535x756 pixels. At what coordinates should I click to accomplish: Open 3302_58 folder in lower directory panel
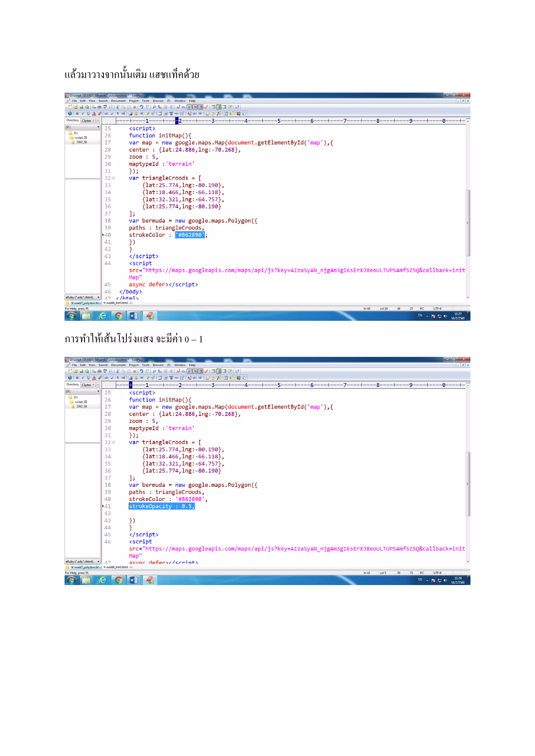(x=81, y=406)
